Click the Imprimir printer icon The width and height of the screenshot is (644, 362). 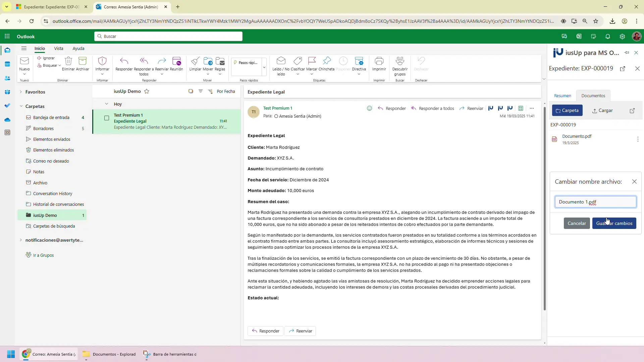(x=379, y=61)
